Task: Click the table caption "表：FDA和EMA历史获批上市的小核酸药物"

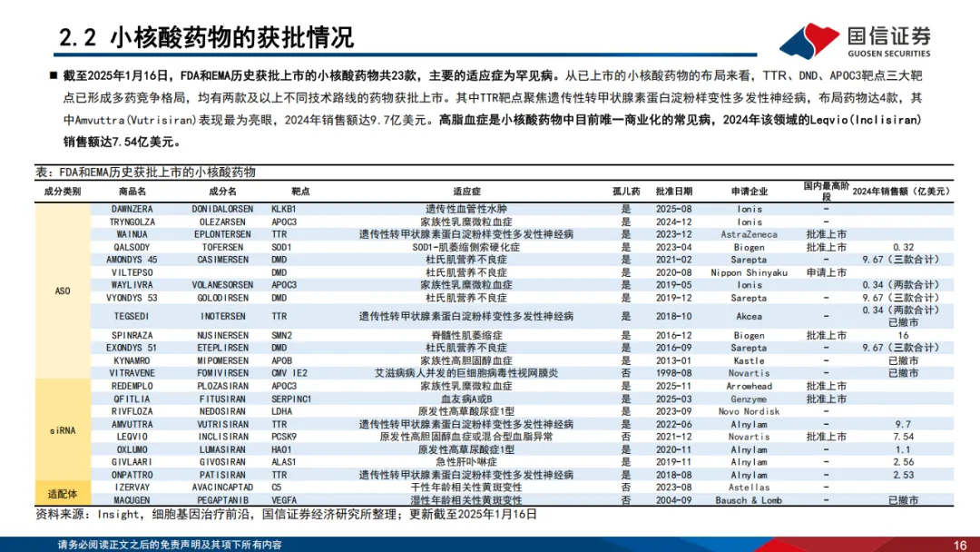Action: 145,172
